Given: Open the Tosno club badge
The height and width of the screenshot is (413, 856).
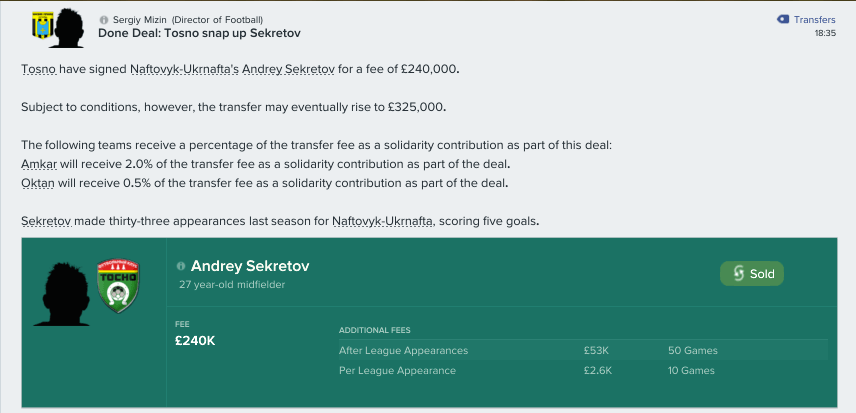Looking at the screenshot, I should click(x=118, y=286).
